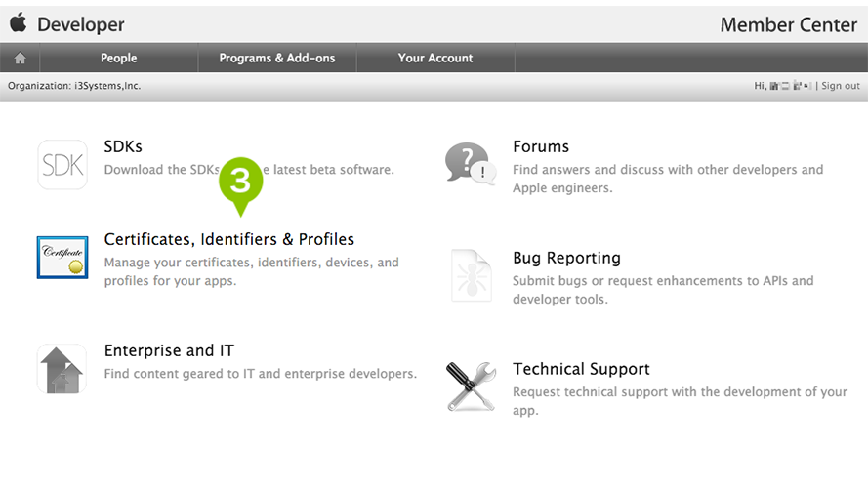
Task: Click the Developer title text
Action: click(x=81, y=24)
